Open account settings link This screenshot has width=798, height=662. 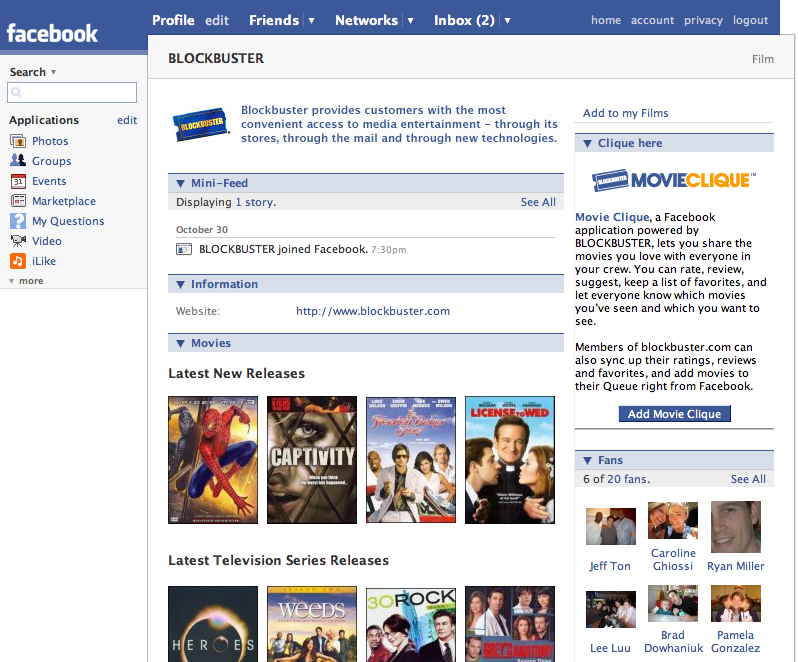652,20
